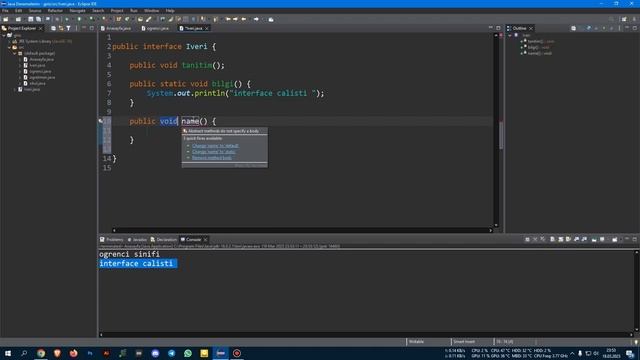Select bilgi() method in Outline
The width and height of the screenshot is (640, 360).
[x=538, y=47]
